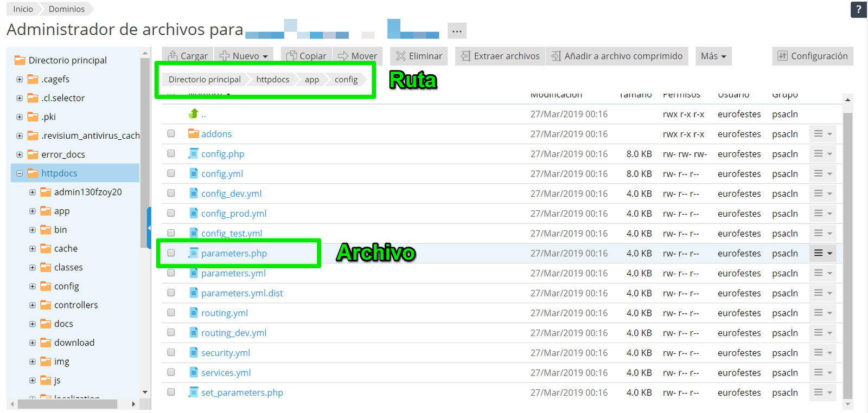
Task: Open the ellipsis button next to the title
Action: point(457,31)
